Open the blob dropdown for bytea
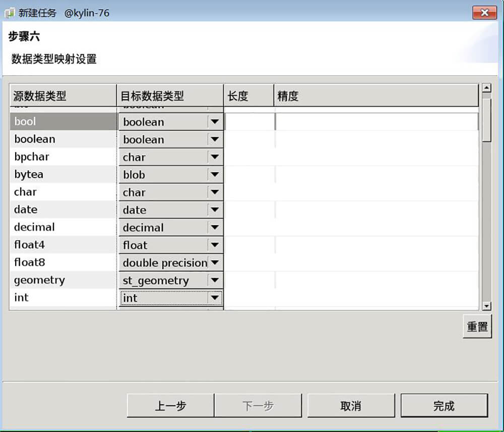 pyautogui.click(x=215, y=175)
